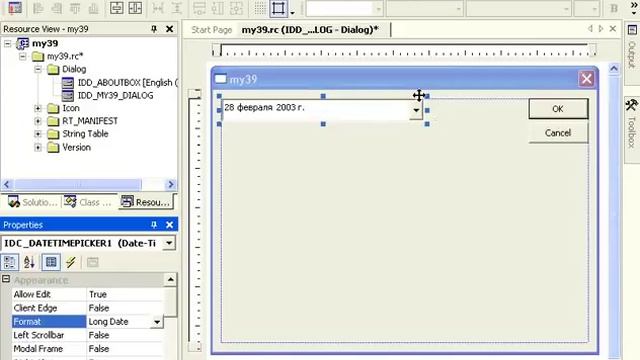This screenshot has width=640, height=360.
Task: Click the Align Rights toolbar icon
Action: tap(57, 8)
